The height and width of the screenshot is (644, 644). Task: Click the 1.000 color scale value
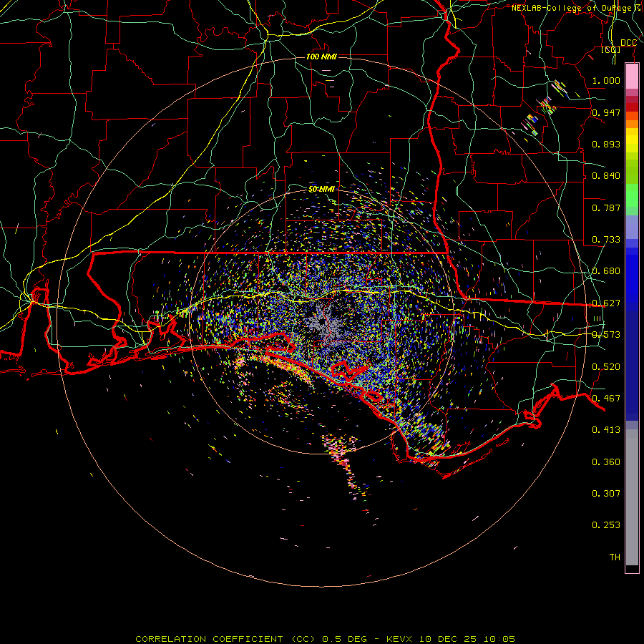(x=606, y=80)
